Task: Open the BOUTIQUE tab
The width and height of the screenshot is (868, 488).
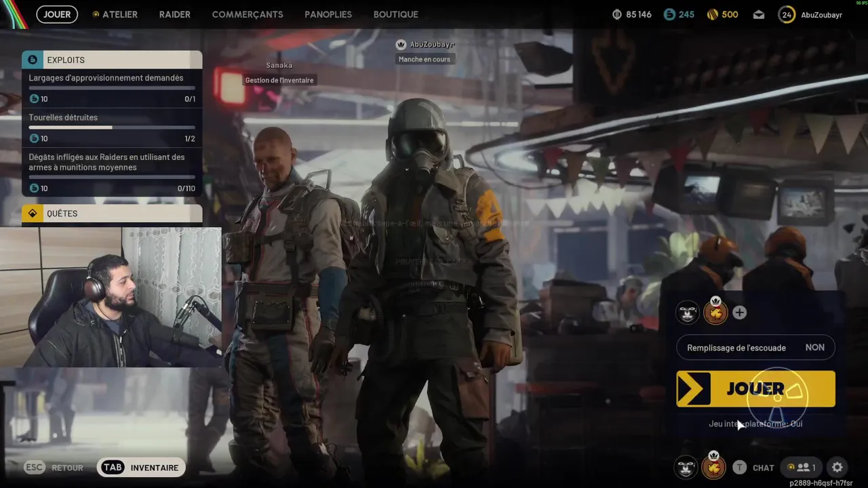Action: point(396,14)
